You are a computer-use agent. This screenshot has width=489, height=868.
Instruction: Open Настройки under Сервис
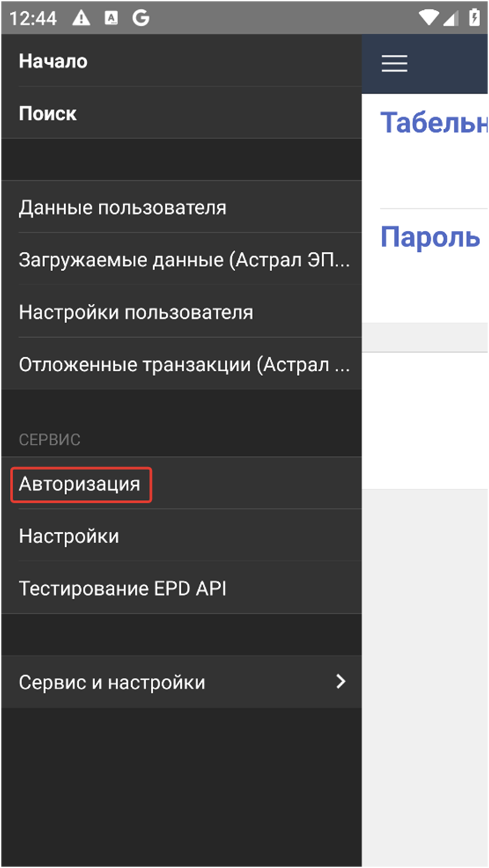181,536
